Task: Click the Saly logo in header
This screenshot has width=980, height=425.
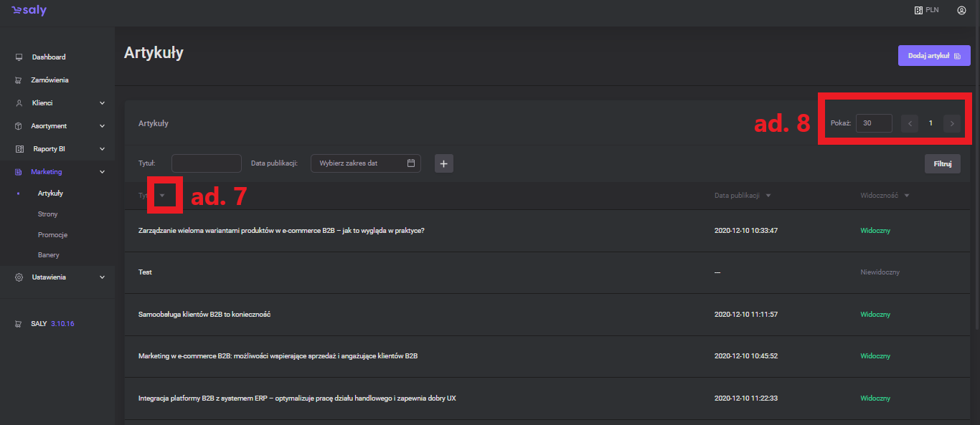Action: click(x=29, y=10)
